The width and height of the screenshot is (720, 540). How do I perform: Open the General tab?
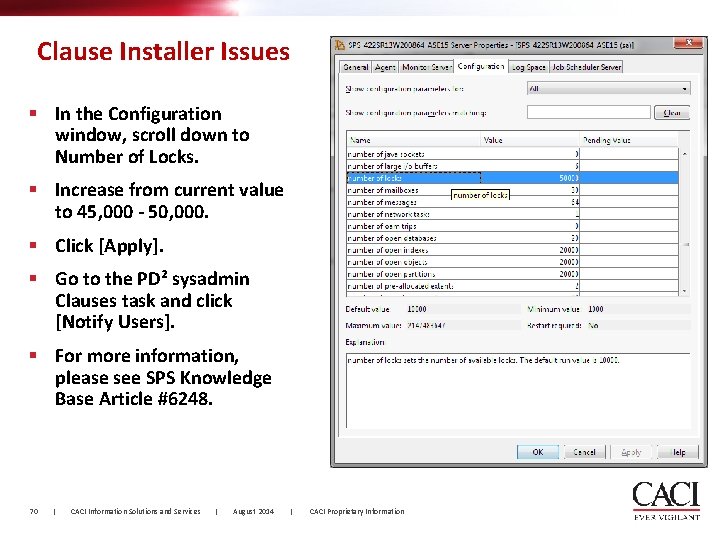point(355,67)
